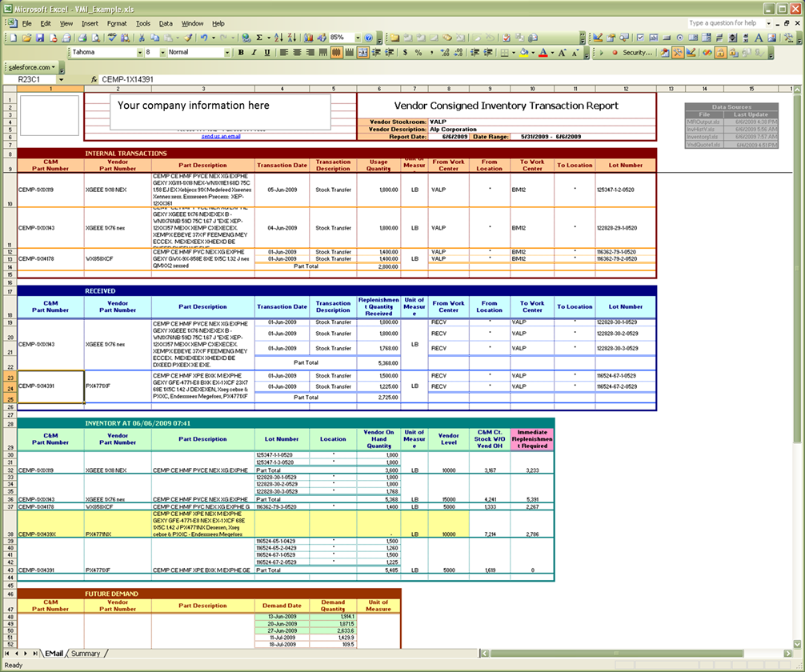Switch to the Summary sheet tab
Image resolution: width=805 pixels, height=672 pixels.
coord(86,654)
